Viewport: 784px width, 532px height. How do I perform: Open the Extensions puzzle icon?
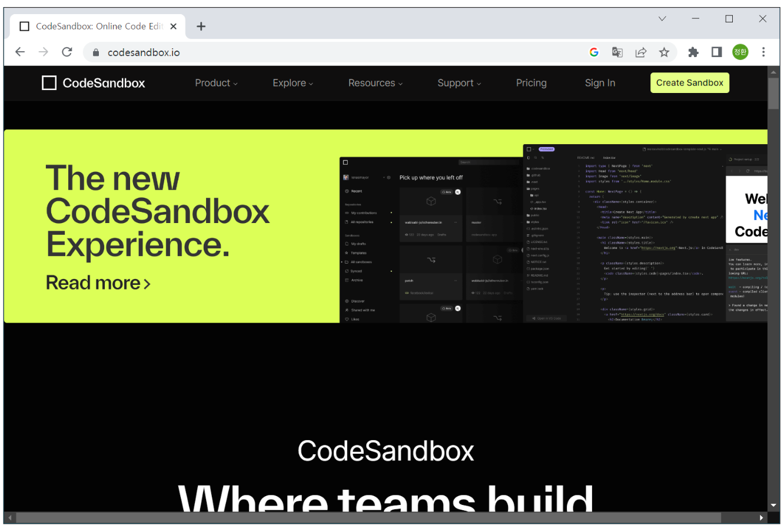coord(693,52)
